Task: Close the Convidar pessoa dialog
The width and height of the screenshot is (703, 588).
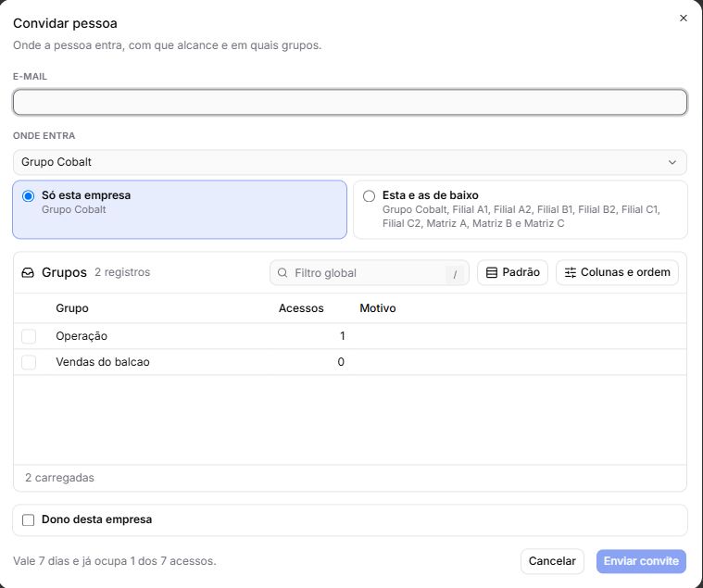Action: 683,18
